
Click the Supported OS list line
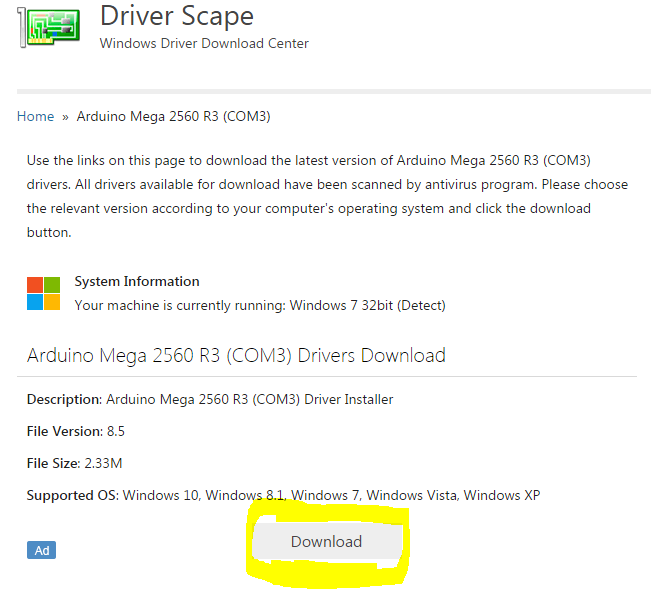(284, 495)
